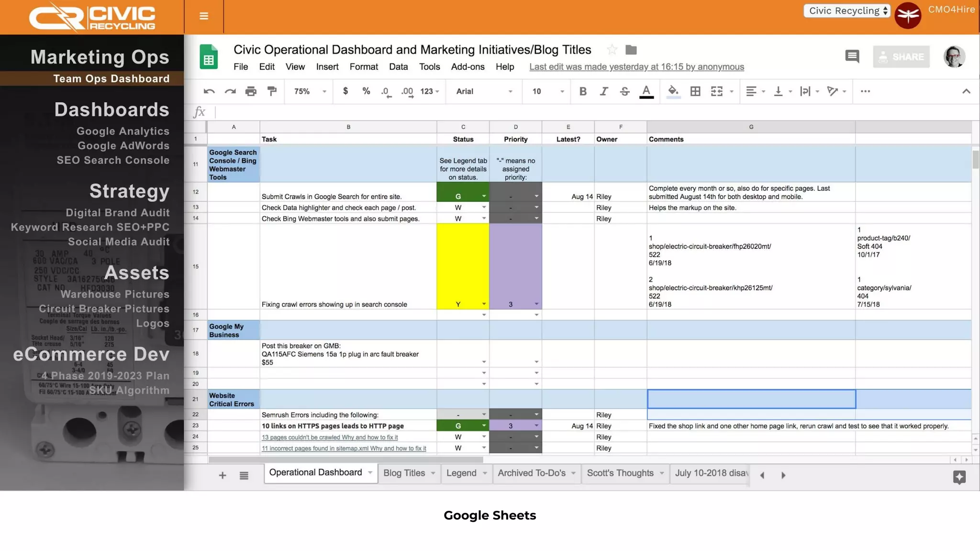Open the text color picker
The image size is (980, 551).
point(646,91)
